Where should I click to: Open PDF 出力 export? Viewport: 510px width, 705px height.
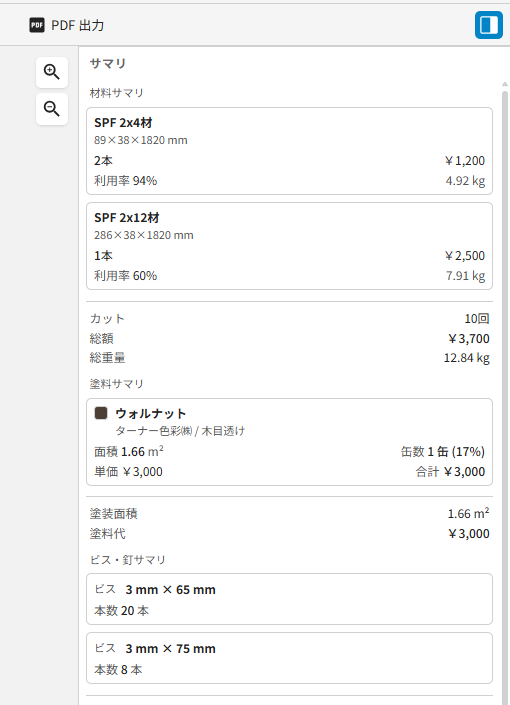coord(67,25)
